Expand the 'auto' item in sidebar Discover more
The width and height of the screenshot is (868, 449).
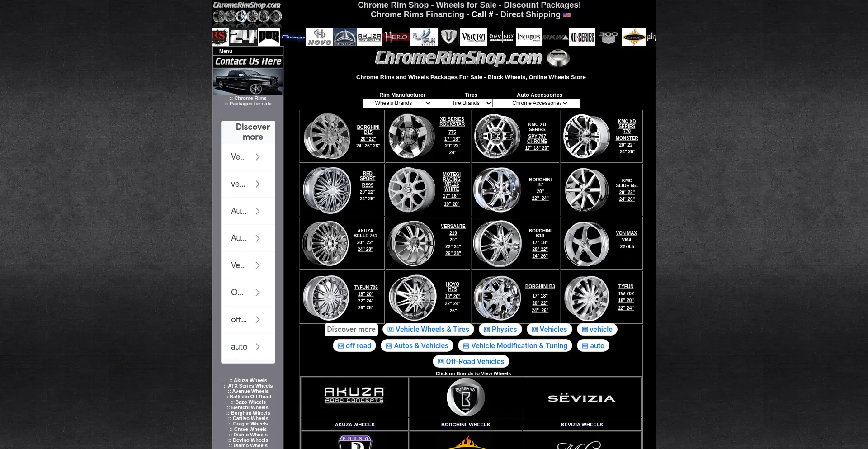point(248,347)
